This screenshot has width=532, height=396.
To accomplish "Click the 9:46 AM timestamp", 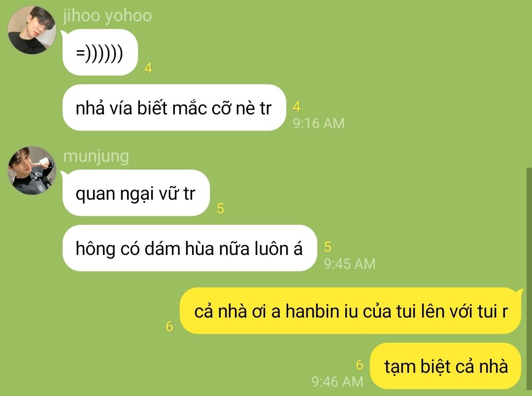I will pos(337,381).
